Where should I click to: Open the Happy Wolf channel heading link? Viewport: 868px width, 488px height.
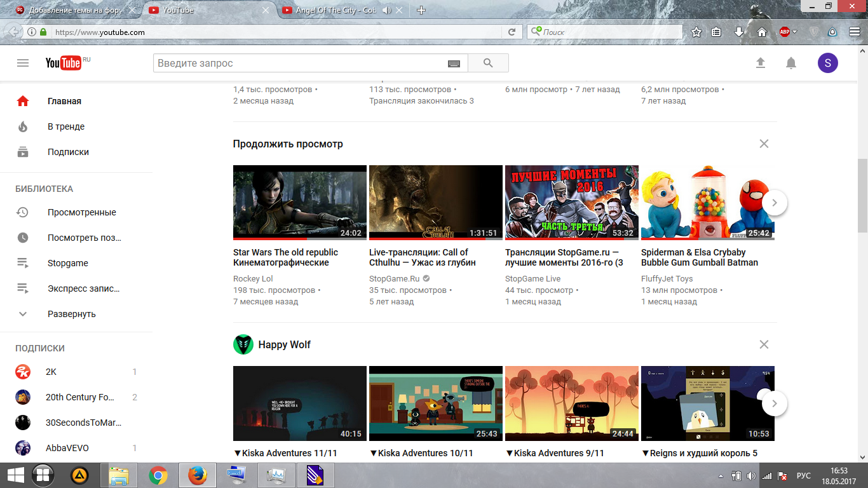[285, 344]
